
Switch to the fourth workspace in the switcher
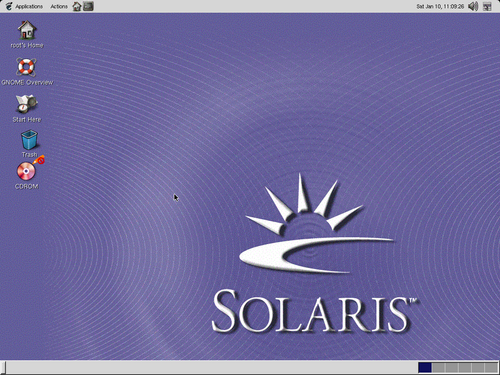465,368
